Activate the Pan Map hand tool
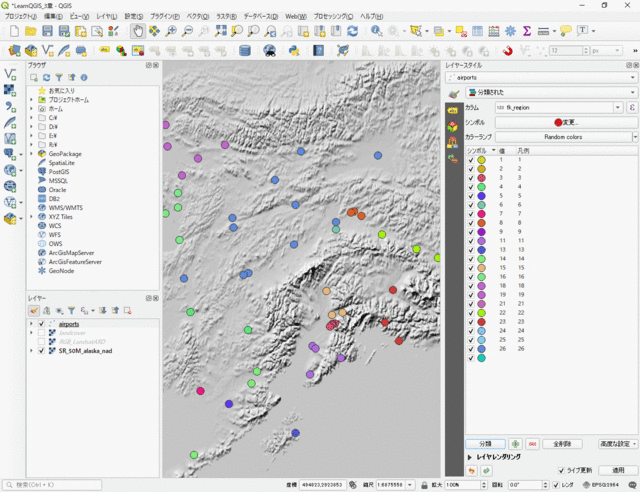The height and width of the screenshot is (492, 640). coord(138,31)
